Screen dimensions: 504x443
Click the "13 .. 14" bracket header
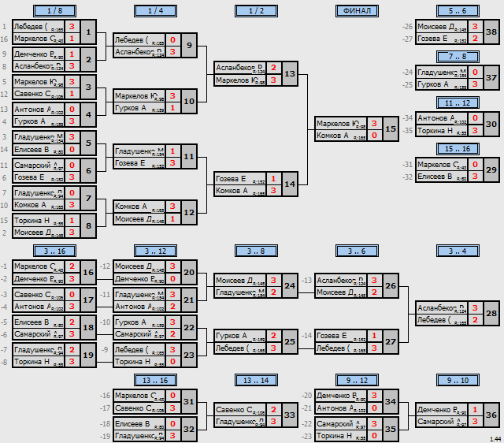256,380
